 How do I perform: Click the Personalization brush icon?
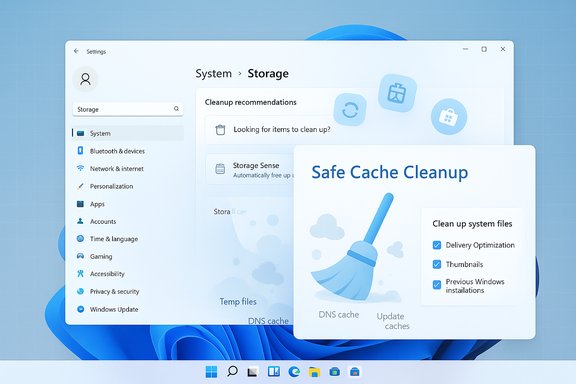pos(80,186)
